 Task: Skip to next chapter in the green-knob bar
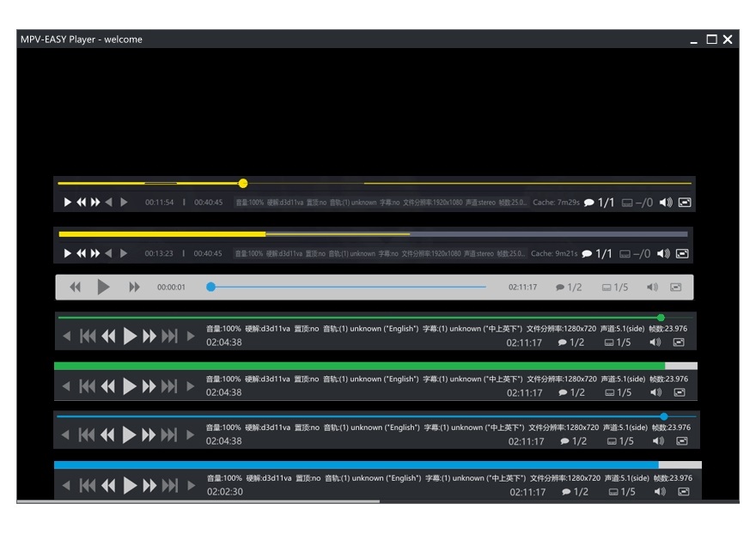170,337
